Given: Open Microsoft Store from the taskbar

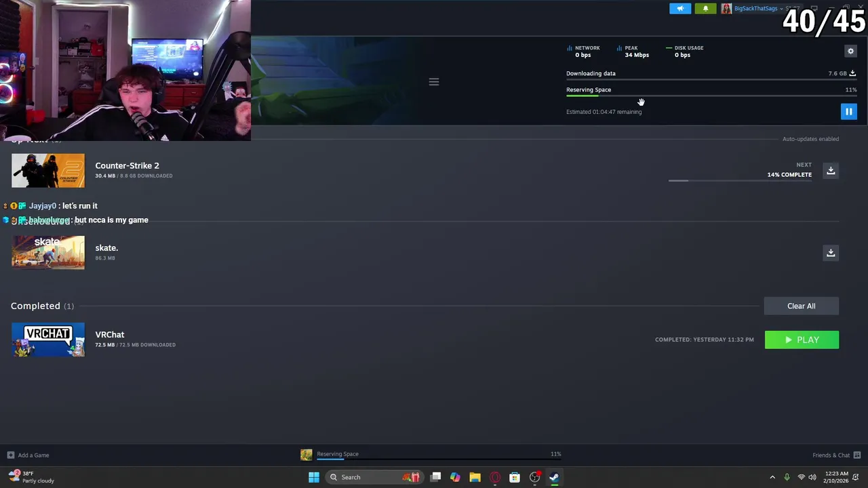Looking at the screenshot, I should (515, 477).
